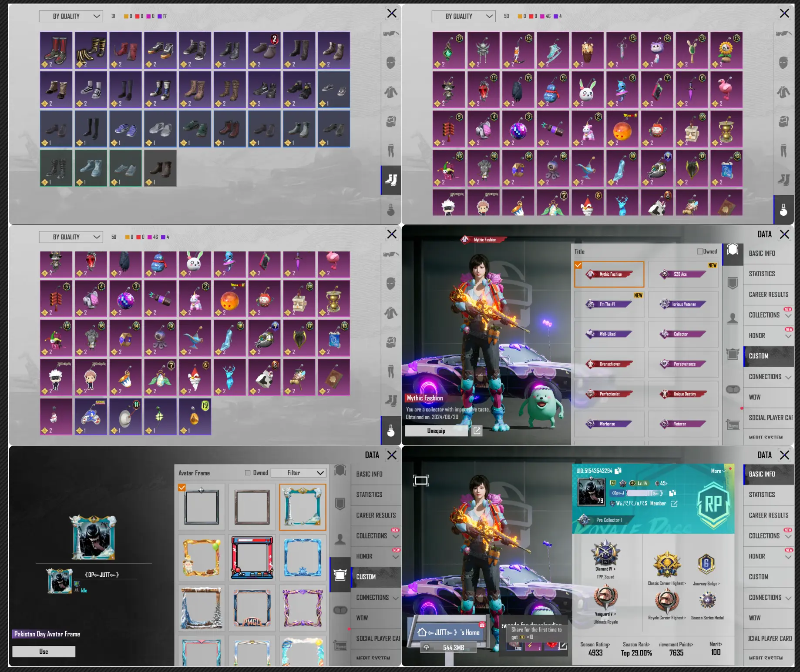Open CAREER RESULTS in Avatar Frame panel menu

376,515
